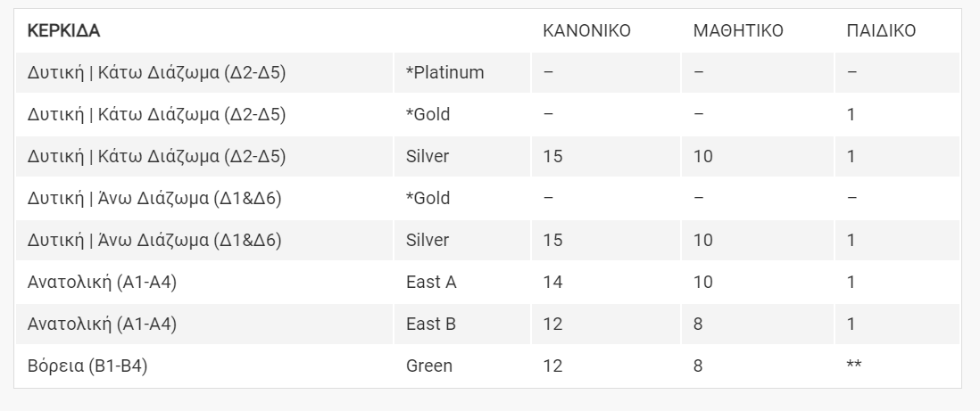This screenshot has width=980, height=411.
Task: Click the ΜΑΘΗΤΙΚΟ column header
Action: (738, 31)
